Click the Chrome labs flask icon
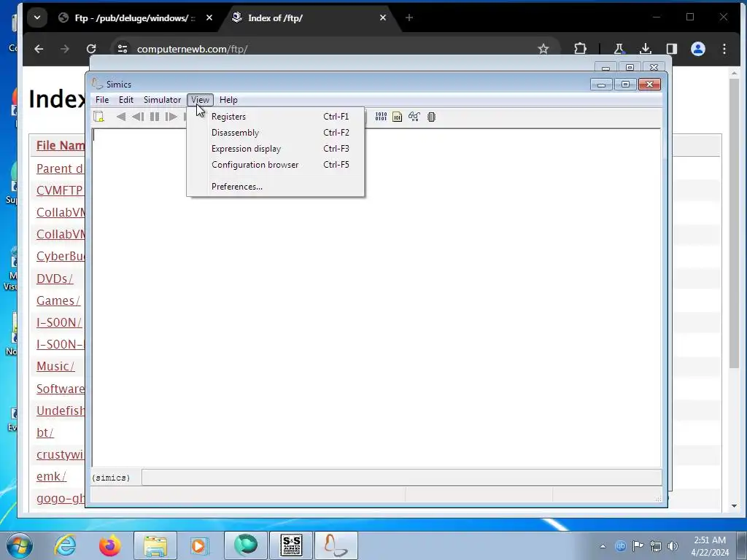 tap(619, 49)
